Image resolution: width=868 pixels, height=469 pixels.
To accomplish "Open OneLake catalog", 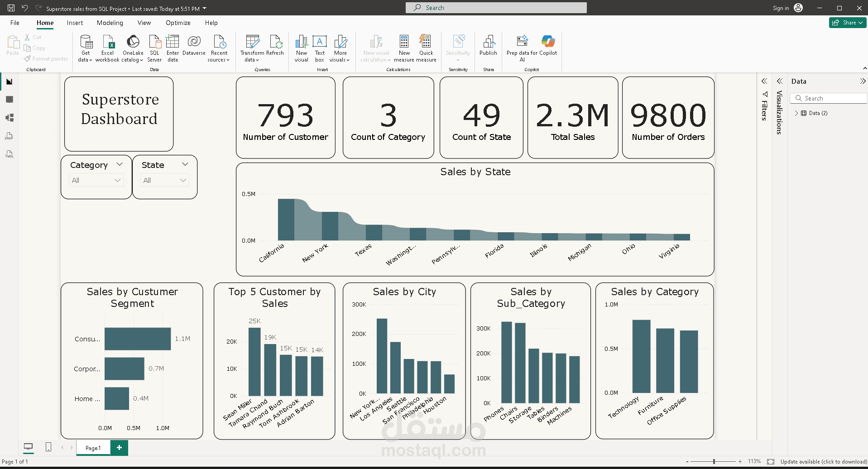I will tap(133, 48).
